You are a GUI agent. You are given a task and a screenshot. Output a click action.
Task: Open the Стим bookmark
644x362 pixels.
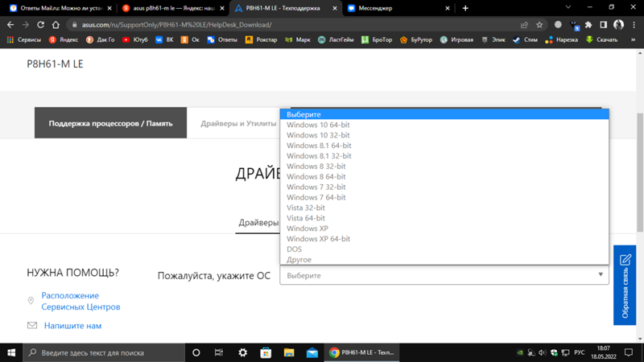coord(526,39)
